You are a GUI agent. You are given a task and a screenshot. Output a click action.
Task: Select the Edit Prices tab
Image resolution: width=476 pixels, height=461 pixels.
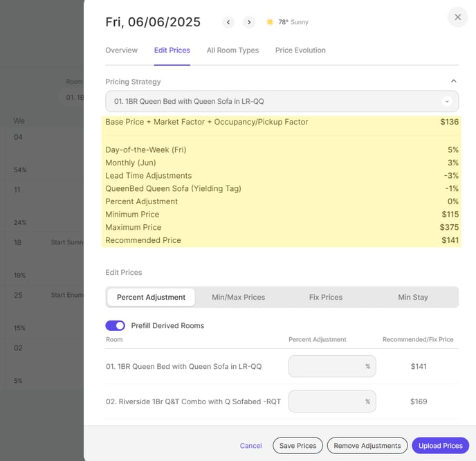(172, 51)
